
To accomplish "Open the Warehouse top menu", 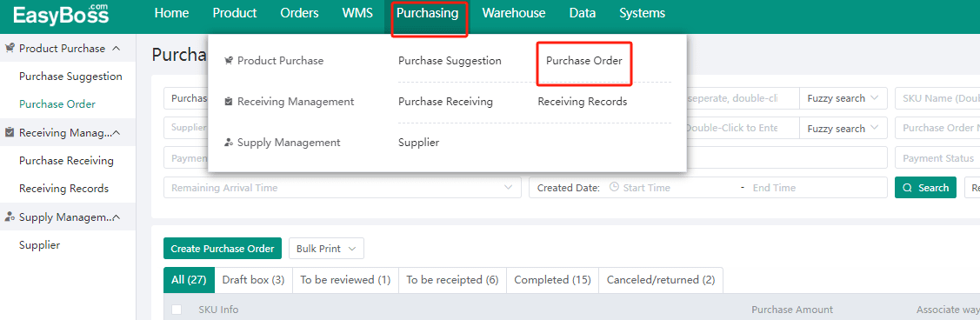I will [x=514, y=13].
